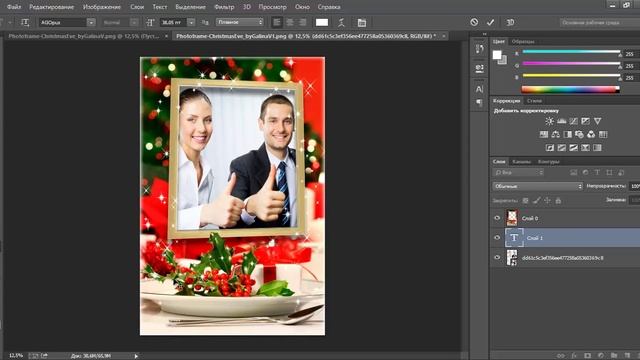Open the Файл menu
This screenshot has height=360, width=640.
(14, 7)
